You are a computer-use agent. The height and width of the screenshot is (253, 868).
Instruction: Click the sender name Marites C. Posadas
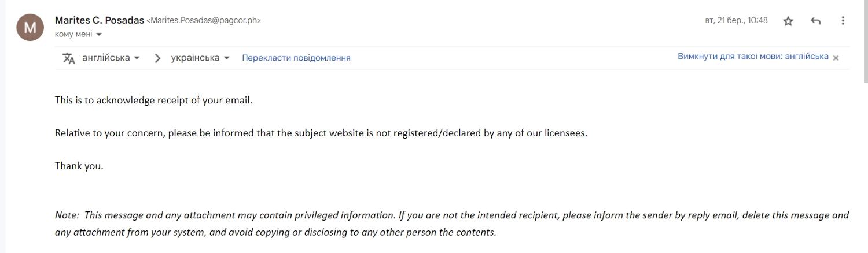point(100,20)
